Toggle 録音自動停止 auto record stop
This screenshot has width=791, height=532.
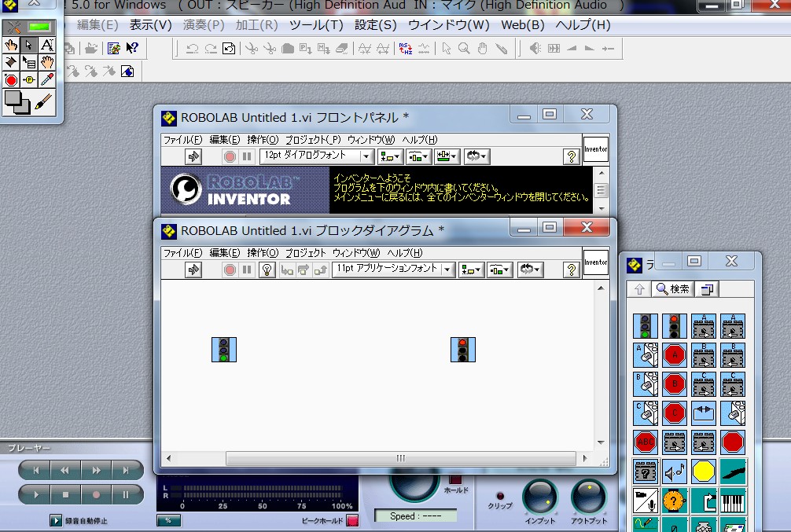(56, 520)
